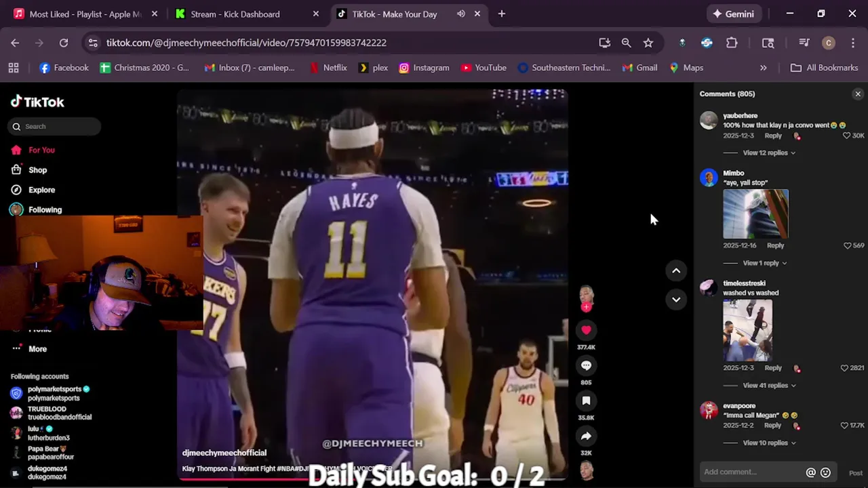
Task: Open All Bookmarks folder
Action: click(825, 68)
